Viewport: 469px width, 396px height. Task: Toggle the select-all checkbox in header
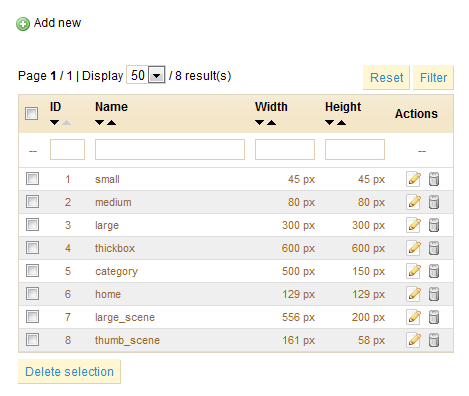tap(32, 113)
